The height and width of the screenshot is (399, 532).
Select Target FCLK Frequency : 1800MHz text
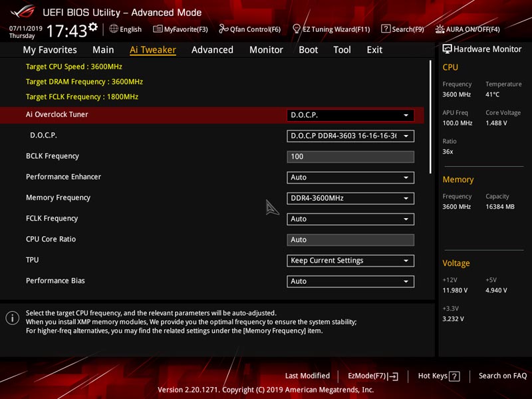tap(82, 97)
